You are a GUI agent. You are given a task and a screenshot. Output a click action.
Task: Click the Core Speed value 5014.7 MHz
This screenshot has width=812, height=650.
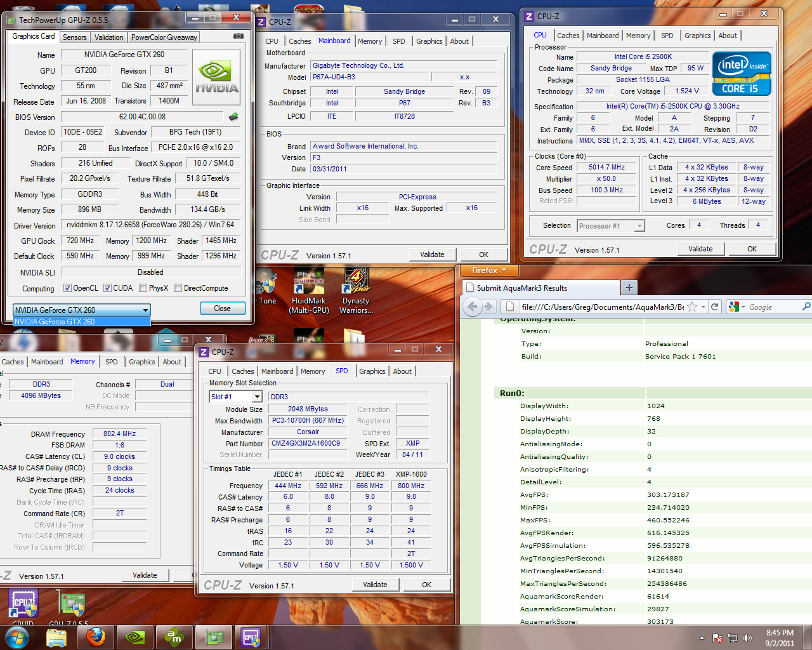[606, 168]
